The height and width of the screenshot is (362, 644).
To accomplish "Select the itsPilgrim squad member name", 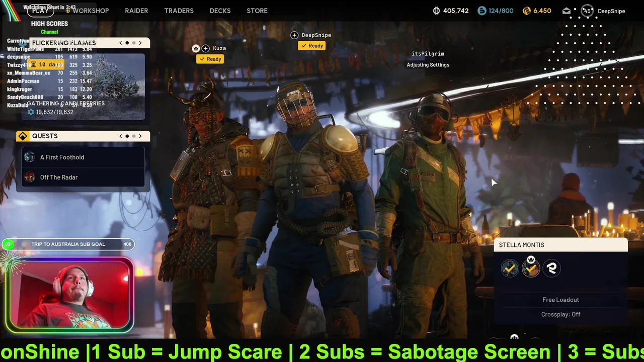I will pyautogui.click(x=428, y=54).
